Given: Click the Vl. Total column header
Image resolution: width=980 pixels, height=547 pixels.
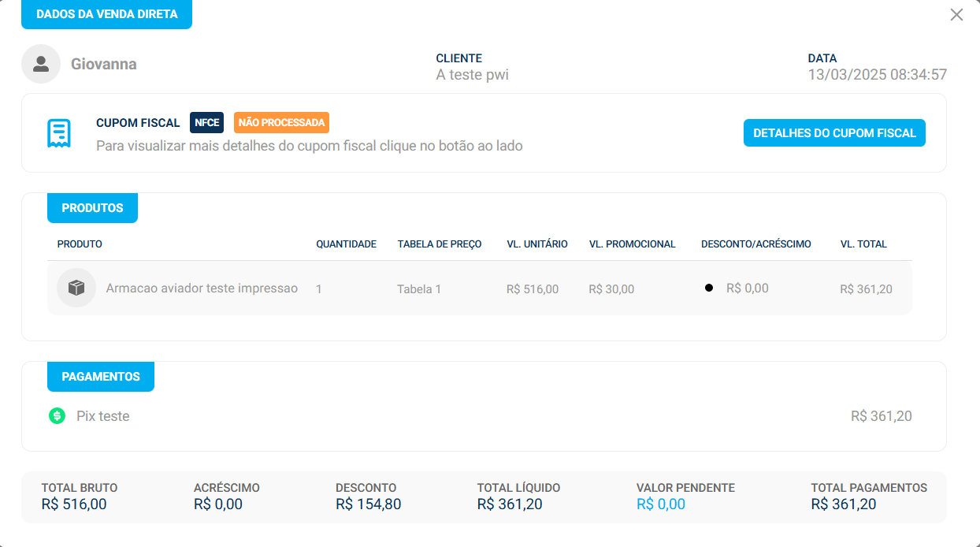Looking at the screenshot, I should (863, 244).
